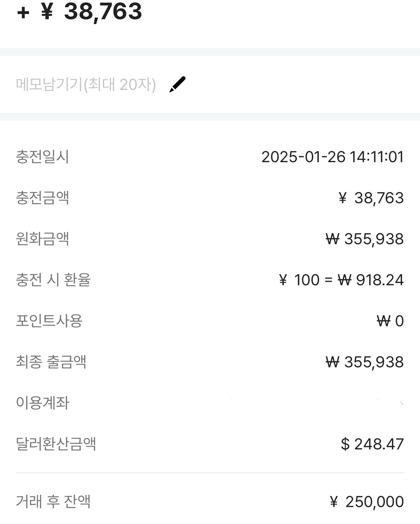The width and height of the screenshot is (420, 524).
Task: Select the 달러환산금액 label
Action: 56,444
